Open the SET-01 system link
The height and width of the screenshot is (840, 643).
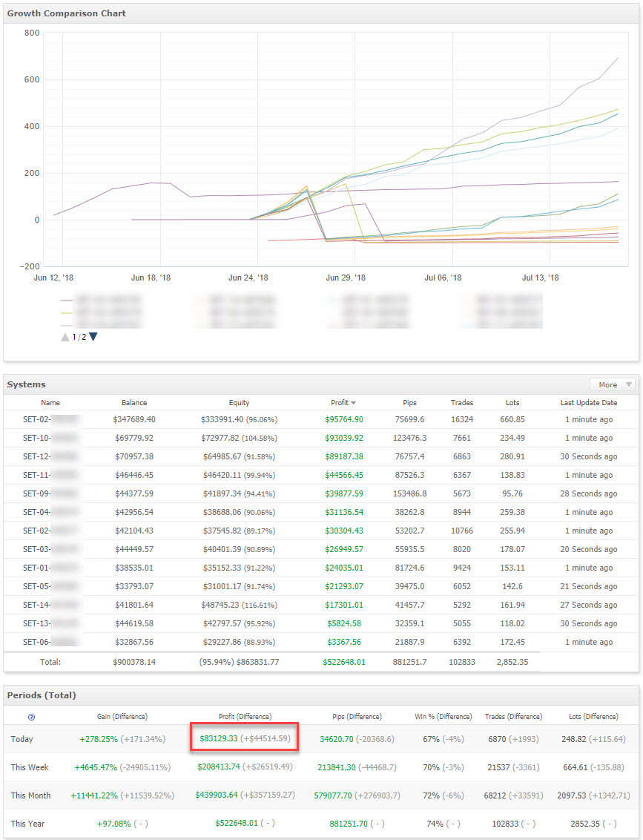click(x=51, y=568)
